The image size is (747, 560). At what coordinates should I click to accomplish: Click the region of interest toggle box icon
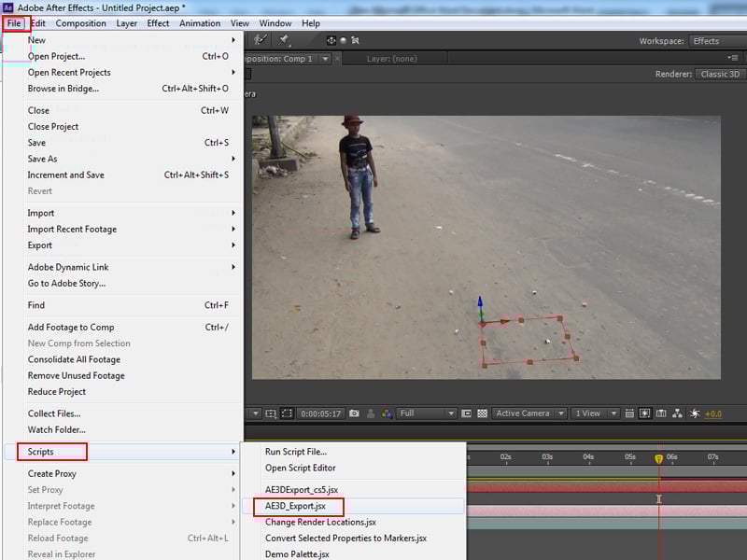pyautogui.click(x=466, y=413)
